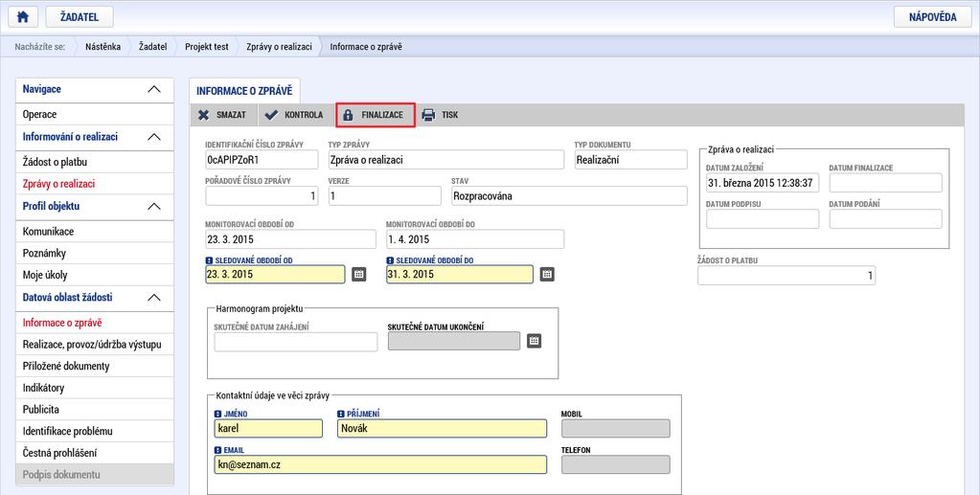
Task: Click the Pořadové číslo zprávy field
Action: point(262,195)
